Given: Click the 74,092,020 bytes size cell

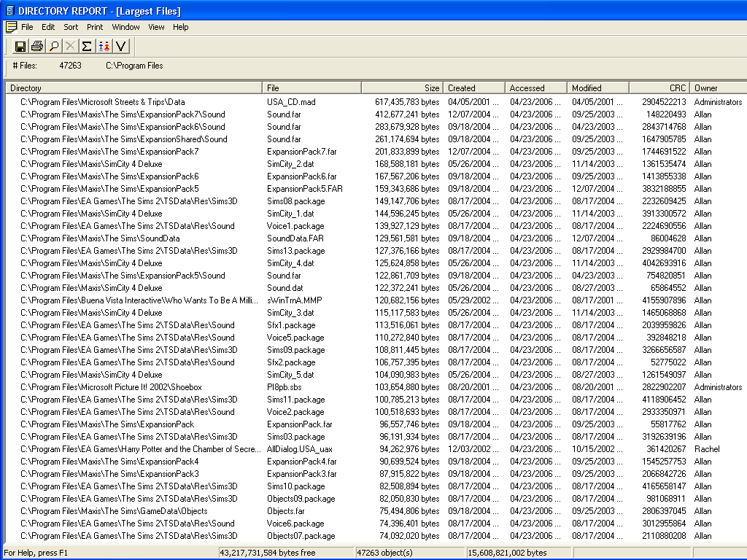Looking at the screenshot, I should 410,536.
